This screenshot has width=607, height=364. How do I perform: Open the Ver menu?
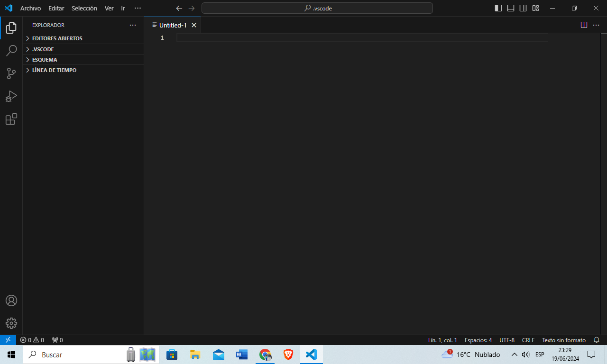pos(109,8)
